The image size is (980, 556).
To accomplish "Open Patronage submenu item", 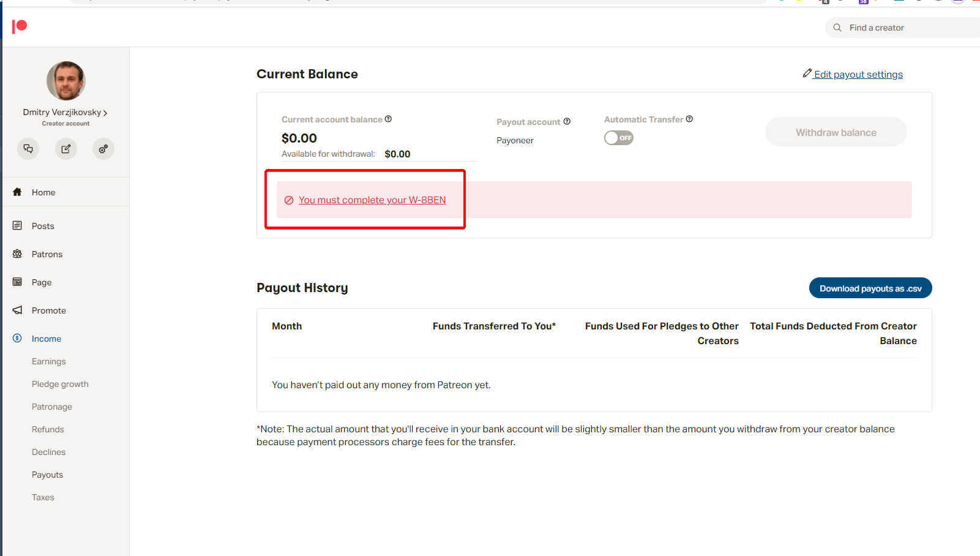I will (52, 407).
